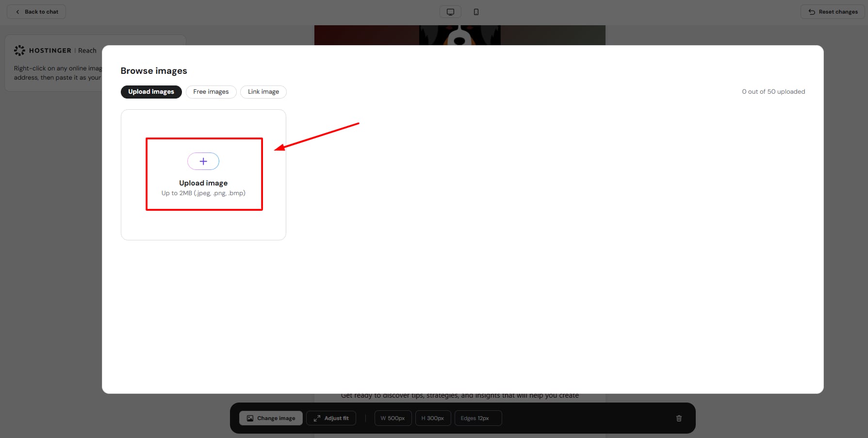Click the "Browse images" heading

(154, 71)
